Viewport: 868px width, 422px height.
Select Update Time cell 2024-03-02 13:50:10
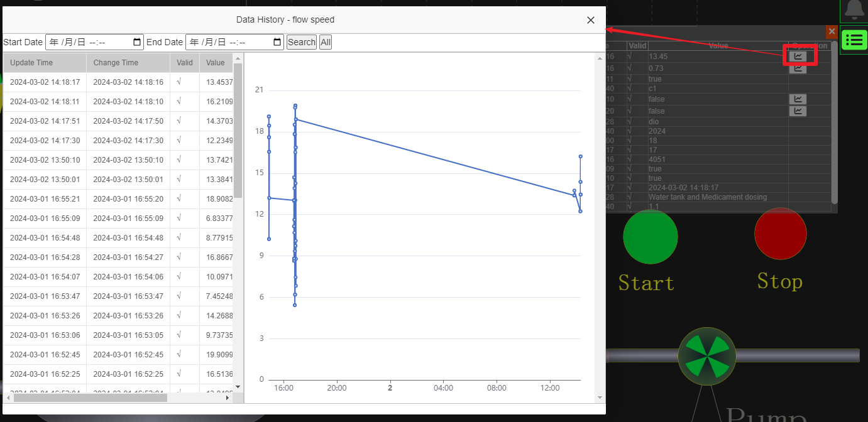(x=45, y=160)
